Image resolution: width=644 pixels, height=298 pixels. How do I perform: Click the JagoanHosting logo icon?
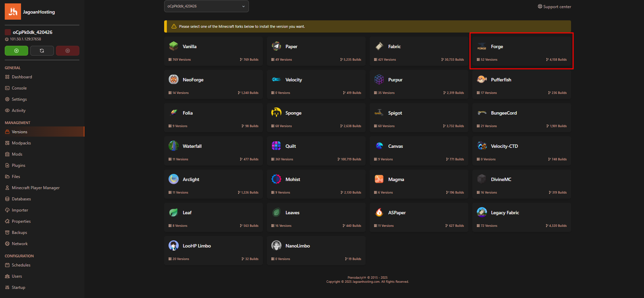(13, 12)
